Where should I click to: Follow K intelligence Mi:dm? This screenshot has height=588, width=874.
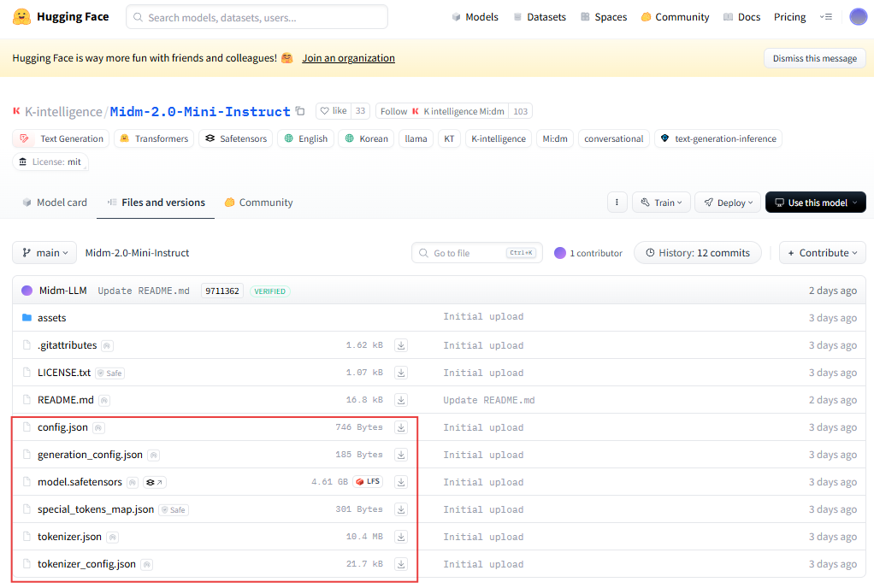443,111
